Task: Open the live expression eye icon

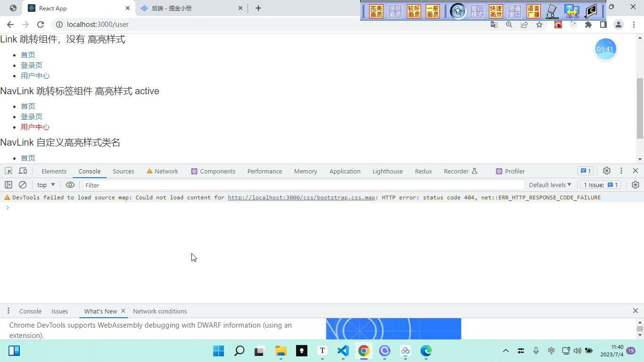Action: tap(70, 185)
